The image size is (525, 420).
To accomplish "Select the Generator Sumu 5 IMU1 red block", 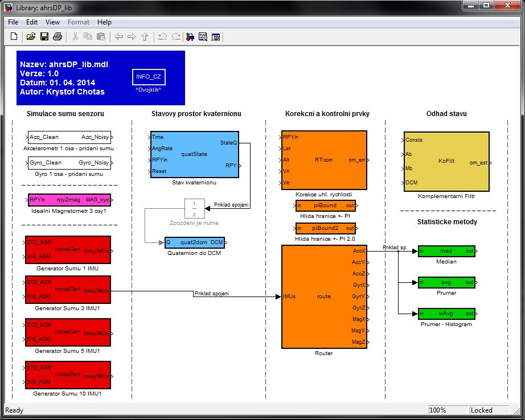I will (68, 332).
